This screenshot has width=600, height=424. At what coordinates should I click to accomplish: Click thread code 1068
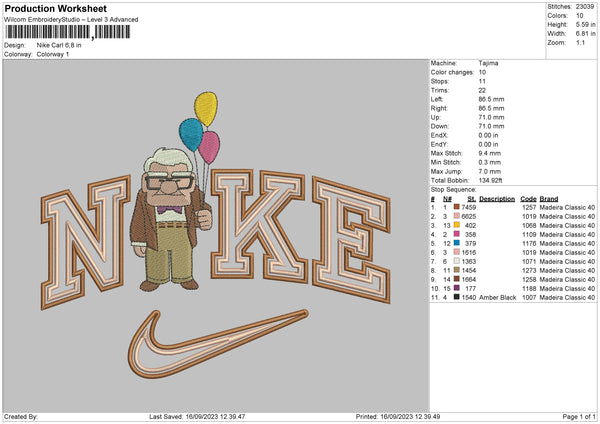coord(529,225)
